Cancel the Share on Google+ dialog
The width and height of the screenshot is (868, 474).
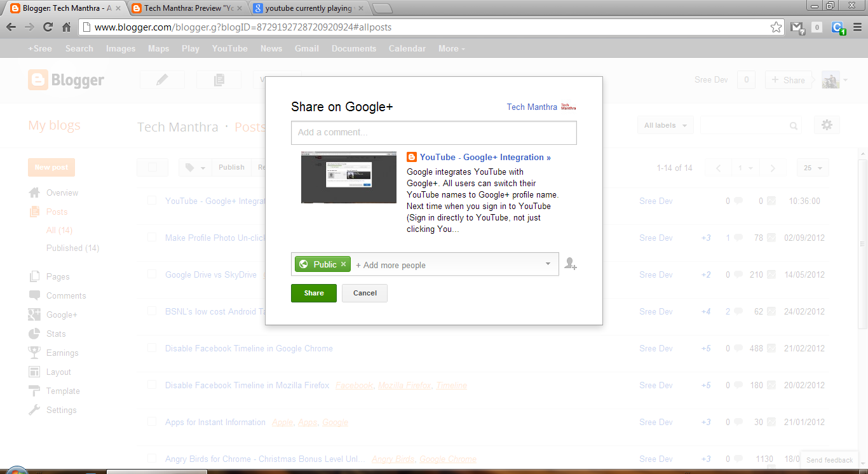pos(365,293)
